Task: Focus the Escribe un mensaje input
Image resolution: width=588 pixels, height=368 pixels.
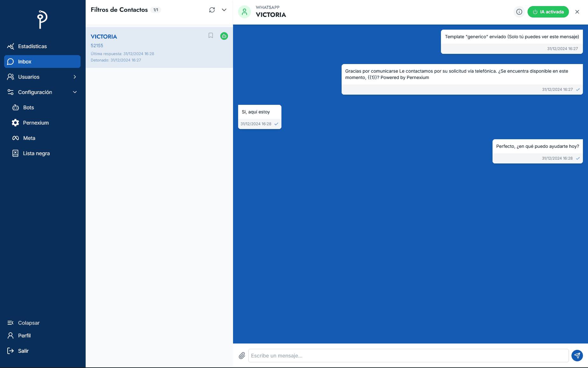Action: point(408,356)
